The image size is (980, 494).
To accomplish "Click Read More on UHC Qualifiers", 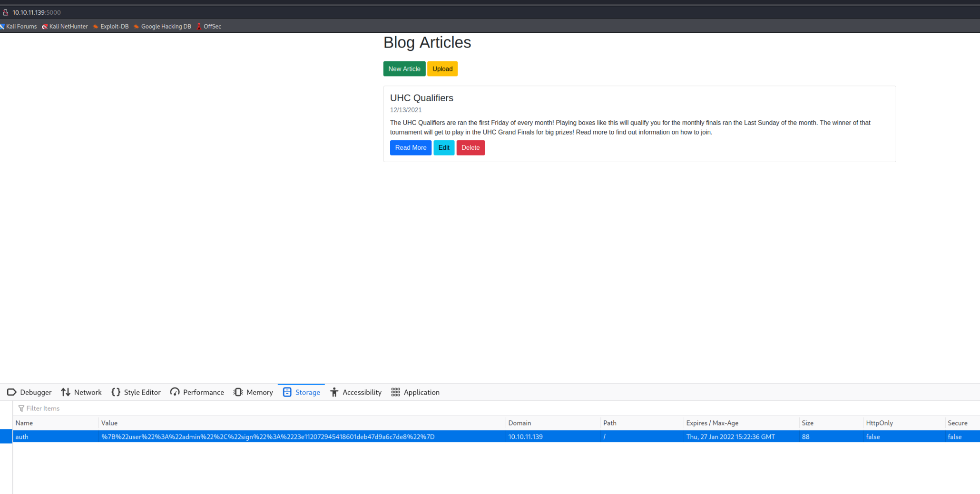I will [x=411, y=148].
